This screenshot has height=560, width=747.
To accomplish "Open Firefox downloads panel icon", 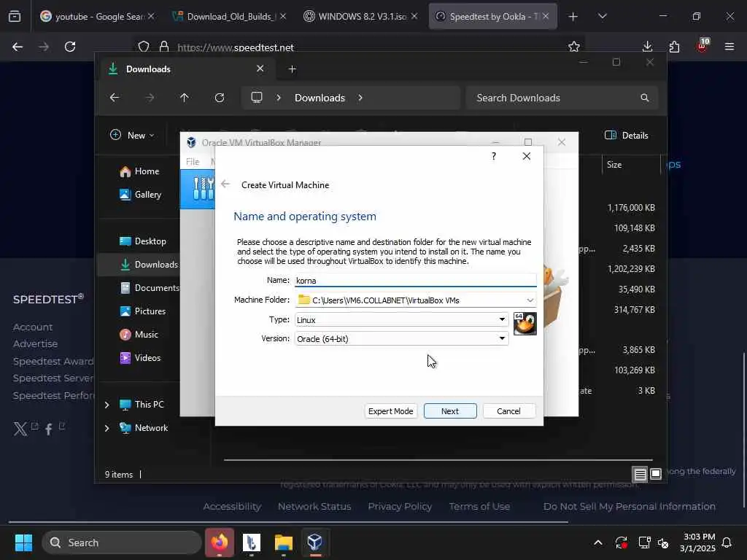I will [x=647, y=47].
